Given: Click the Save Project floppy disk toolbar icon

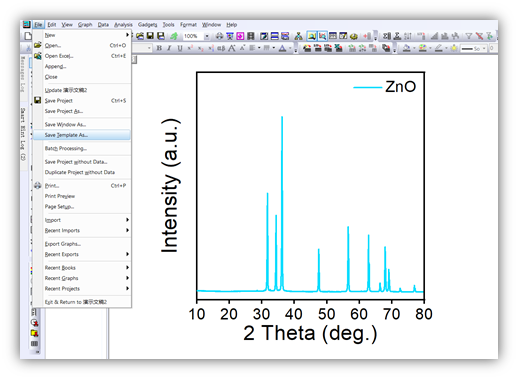Looking at the screenshot, I should [x=150, y=36].
